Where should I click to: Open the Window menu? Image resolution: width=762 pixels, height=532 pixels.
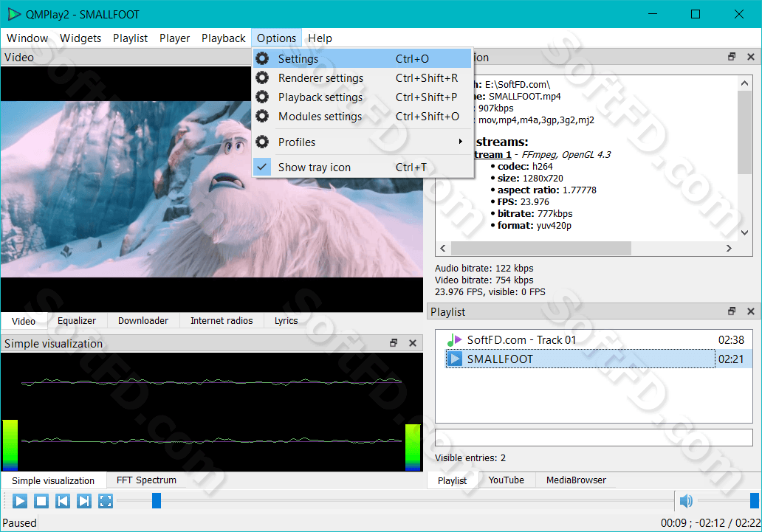tap(27, 38)
